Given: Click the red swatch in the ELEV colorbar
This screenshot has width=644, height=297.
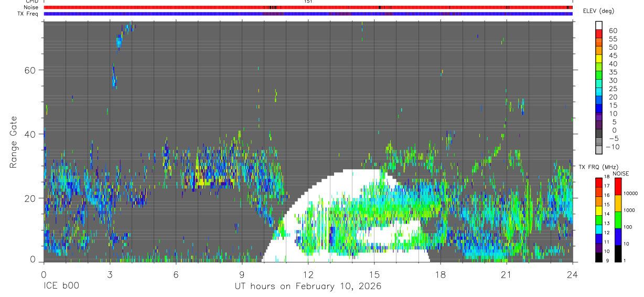Looking at the screenshot, I should (599, 34).
